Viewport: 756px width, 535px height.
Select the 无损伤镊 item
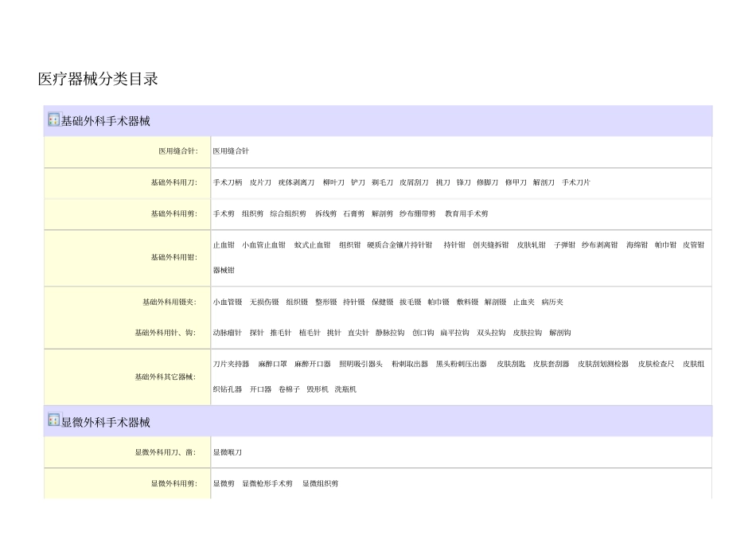click(264, 302)
